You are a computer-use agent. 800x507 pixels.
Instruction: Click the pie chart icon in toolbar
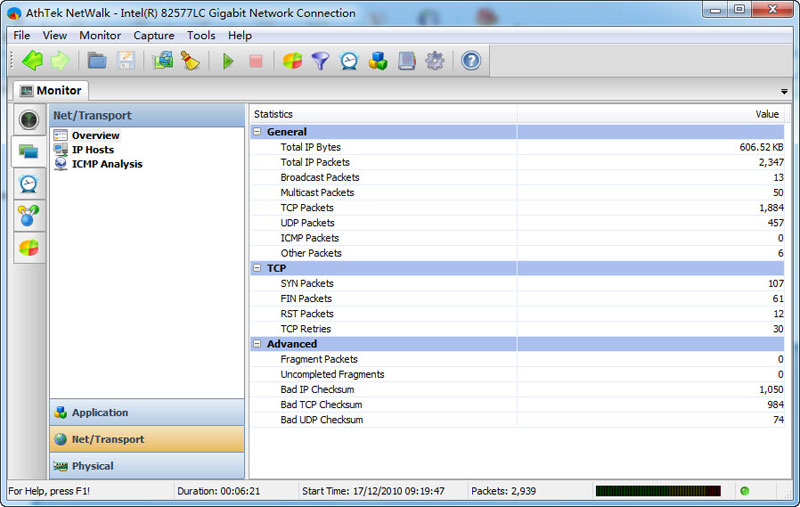[x=292, y=61]
